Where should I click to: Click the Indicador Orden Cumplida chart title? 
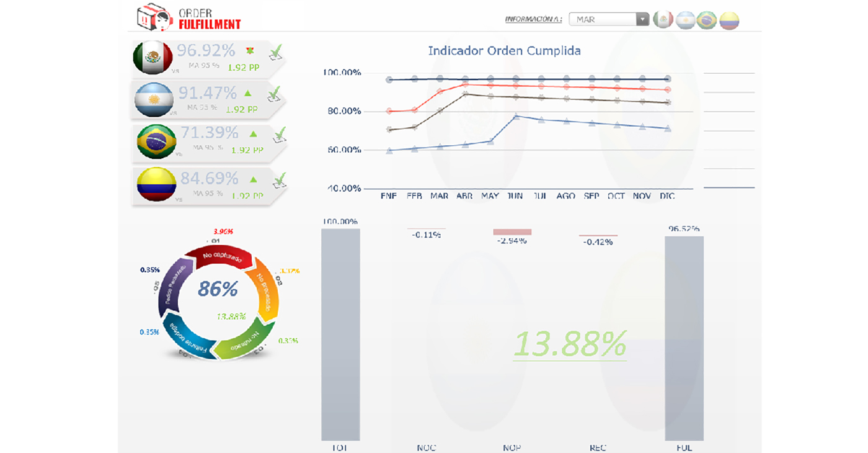click(504, 51)
